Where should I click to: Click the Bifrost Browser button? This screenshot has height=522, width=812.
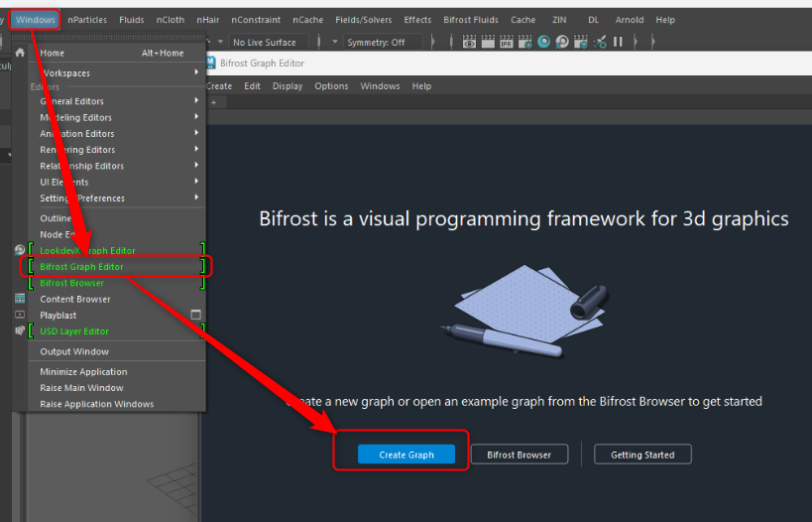[x=519, y=455]
